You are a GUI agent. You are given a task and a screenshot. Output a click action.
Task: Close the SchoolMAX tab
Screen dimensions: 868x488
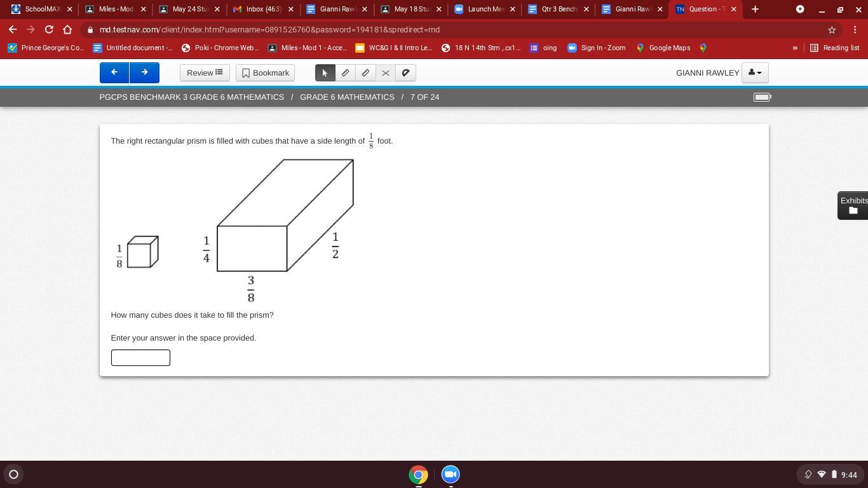(70, 9)
